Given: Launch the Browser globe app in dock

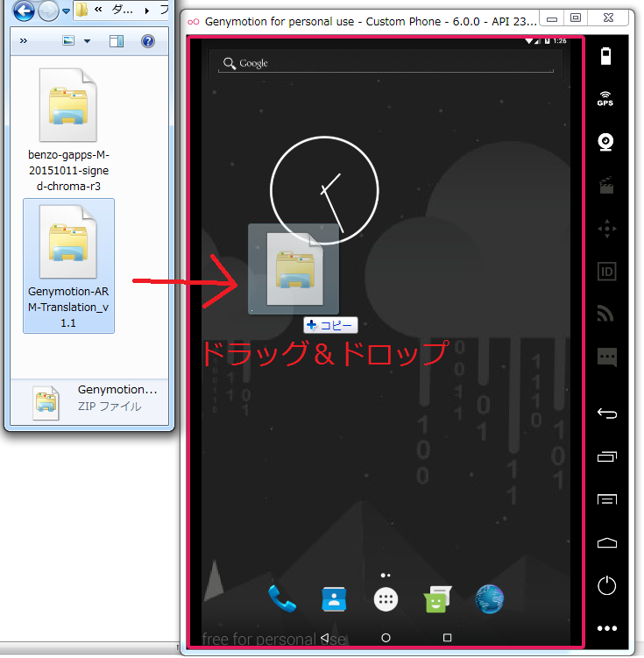Looking at the screenshot, I should (x=490, y=598).
